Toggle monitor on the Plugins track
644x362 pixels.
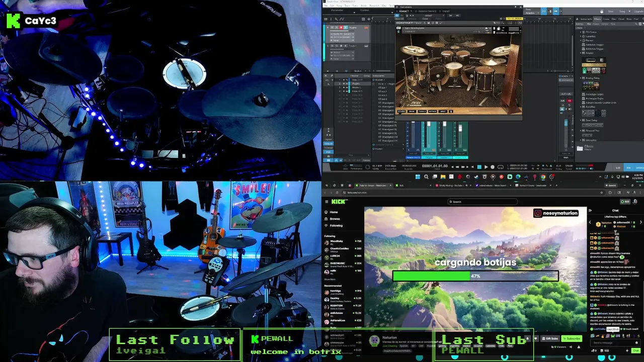346,27
